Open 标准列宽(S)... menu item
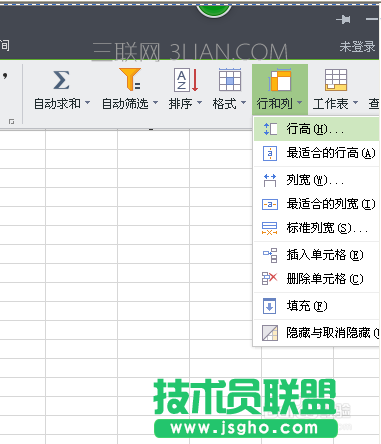The image size is (381, 444). (316, 228)
